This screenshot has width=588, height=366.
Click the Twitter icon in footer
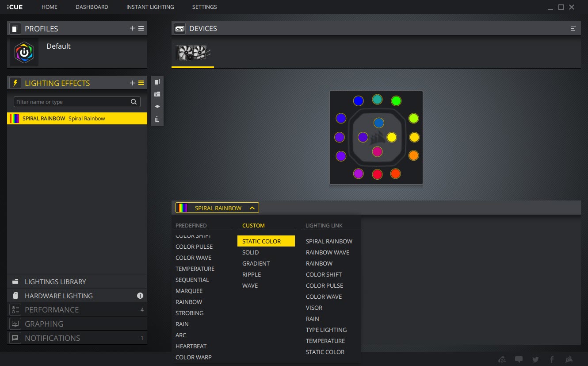535,359
